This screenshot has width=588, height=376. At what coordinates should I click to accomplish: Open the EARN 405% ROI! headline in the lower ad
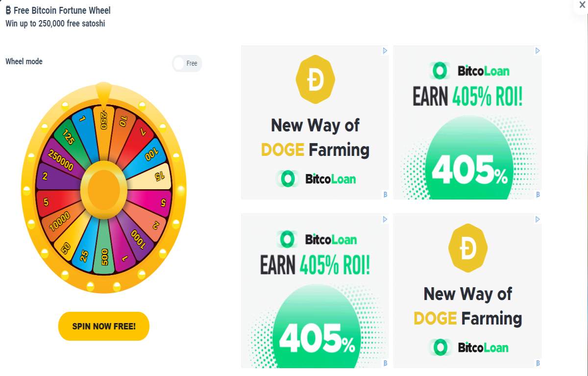315,265
